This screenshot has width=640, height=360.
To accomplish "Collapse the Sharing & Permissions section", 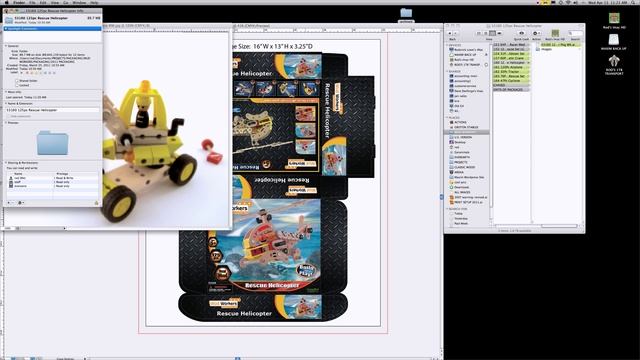I will click(6, 163).
